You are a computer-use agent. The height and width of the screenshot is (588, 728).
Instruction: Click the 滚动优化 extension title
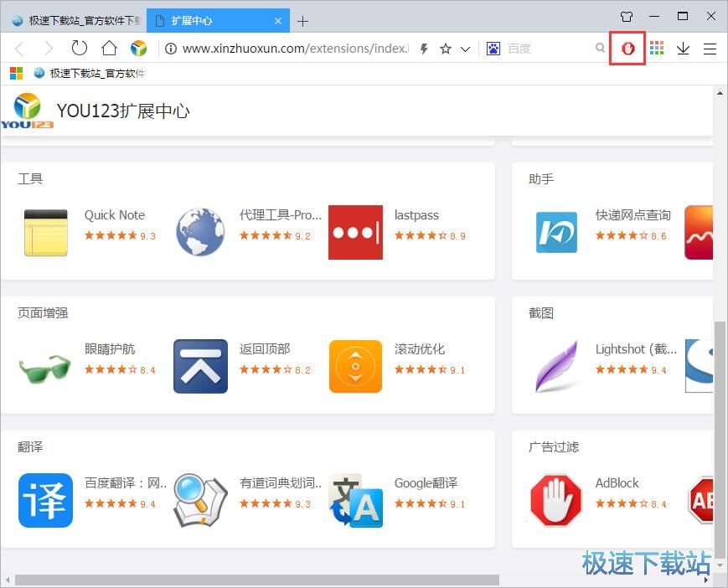[420, 349]
